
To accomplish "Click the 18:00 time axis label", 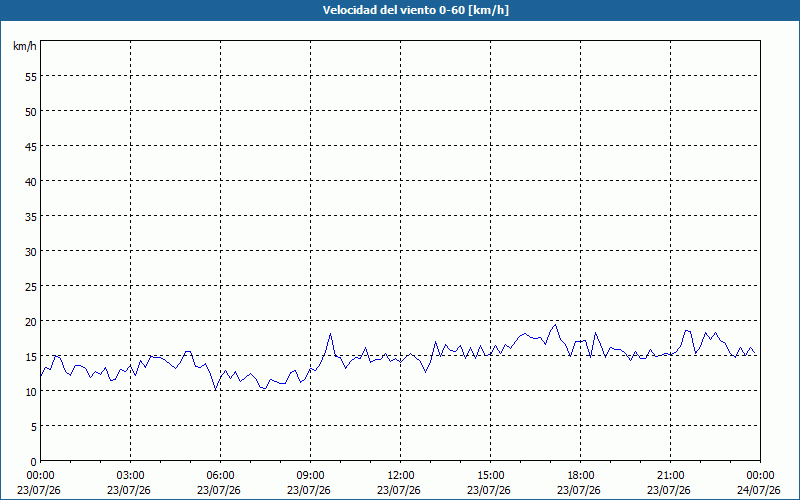I will coord(580,476).
